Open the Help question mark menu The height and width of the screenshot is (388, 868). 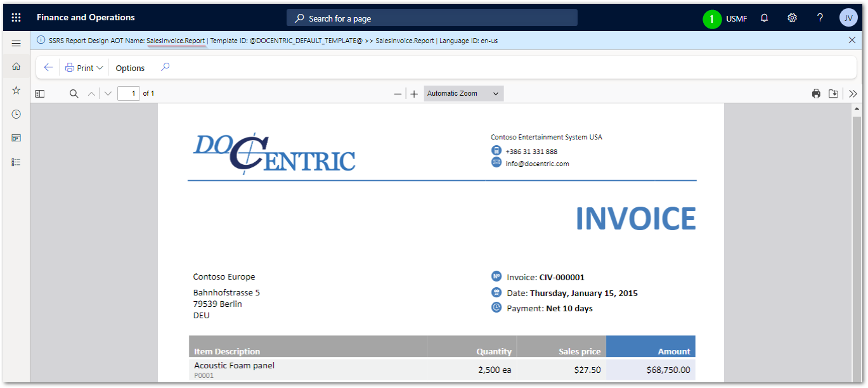(820, 18)
